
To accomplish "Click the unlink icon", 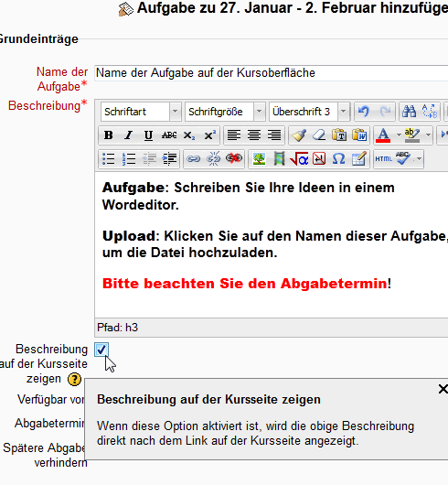I will [214, 159].
